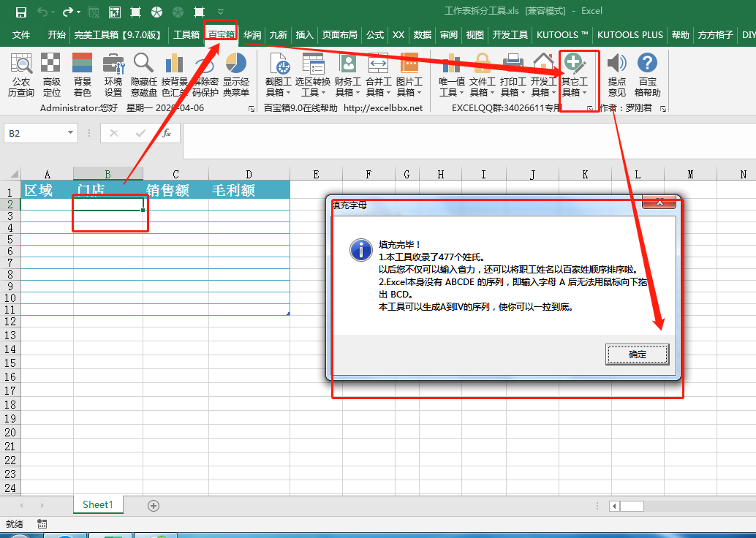Add a new sheet with the plus icon

154,505
